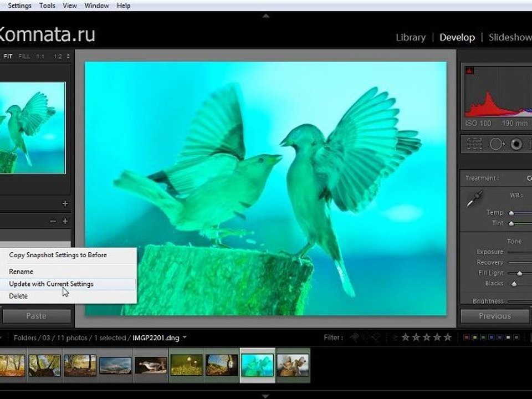This screenshot has width=532, height=399.
Task: Click the plus icon to add a snapshot
Action: pyautogui.click(x=65, y=221)
